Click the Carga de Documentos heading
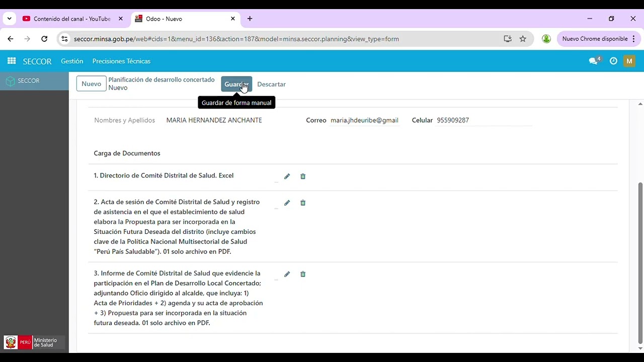644x362 pixels. [127, 153]
